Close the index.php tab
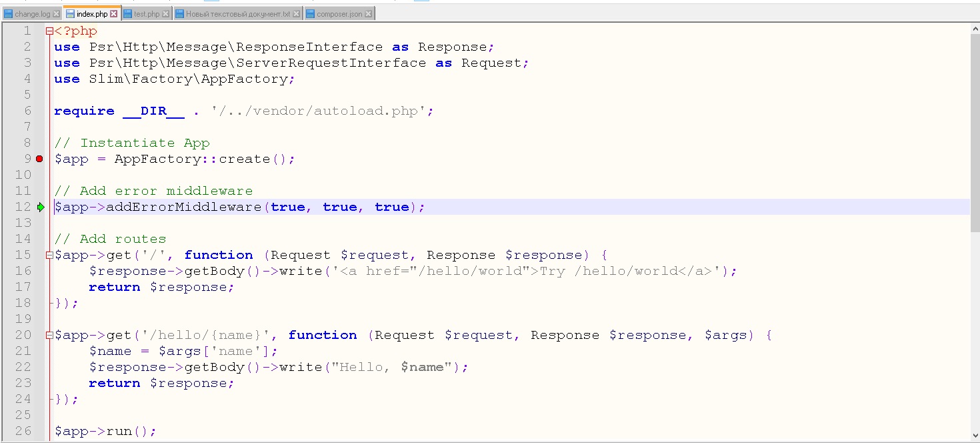The image size is (980, 443). [113, 14]
